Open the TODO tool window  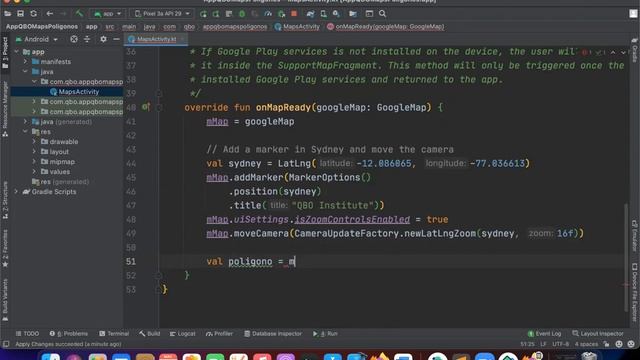[x=27, y=334]
